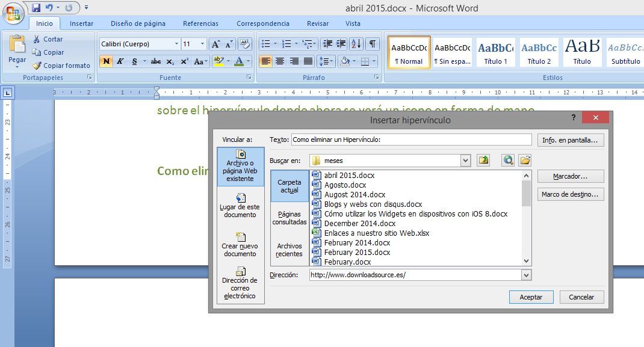Increase paragraph indent

pyautogui.click(x=341, y=43)
